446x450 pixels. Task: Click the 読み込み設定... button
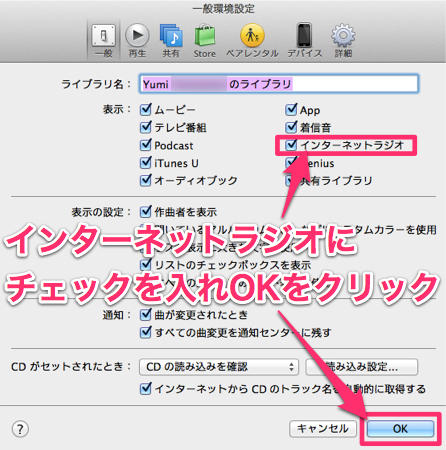pyautogui.click(x=362, y=367)
